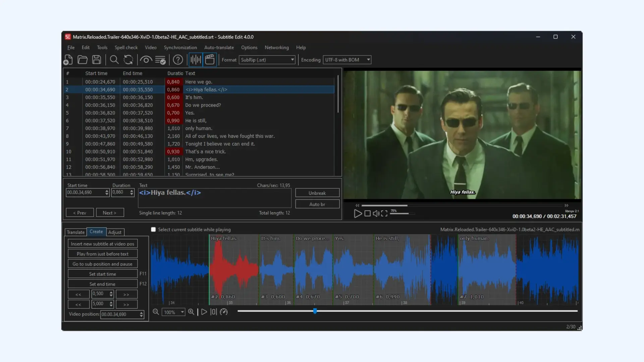Toggle the video player clapperboard icon
The height and width of the screenshot is (362, 644).
pyautogui.click(x=210, y=60)
